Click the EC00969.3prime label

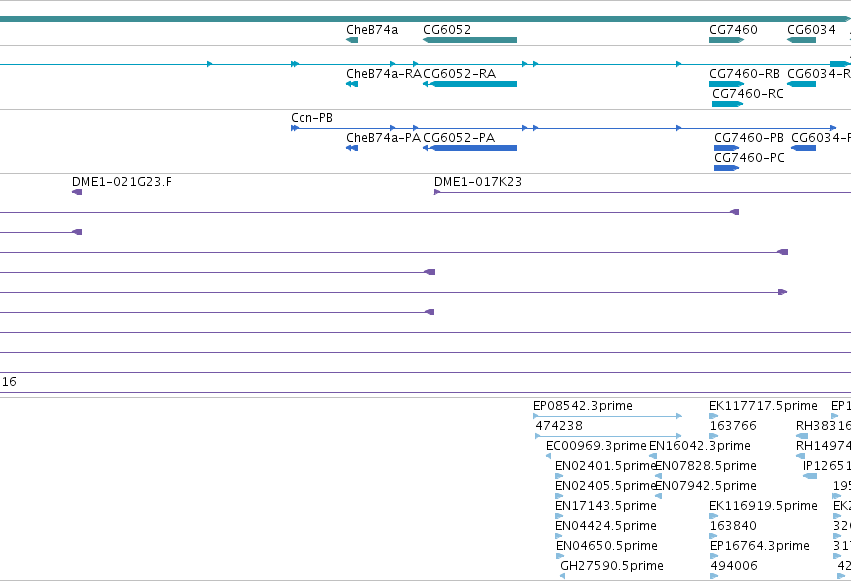(x=596, y=446)
